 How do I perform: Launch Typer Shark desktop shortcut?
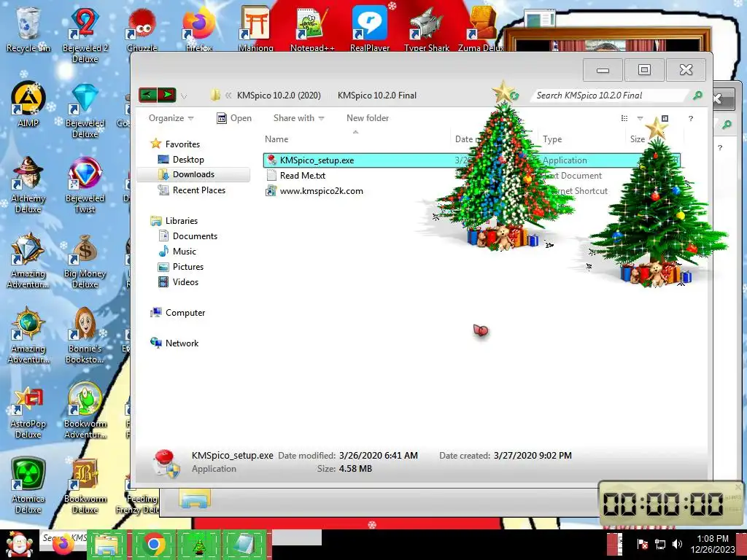(427, 29)
